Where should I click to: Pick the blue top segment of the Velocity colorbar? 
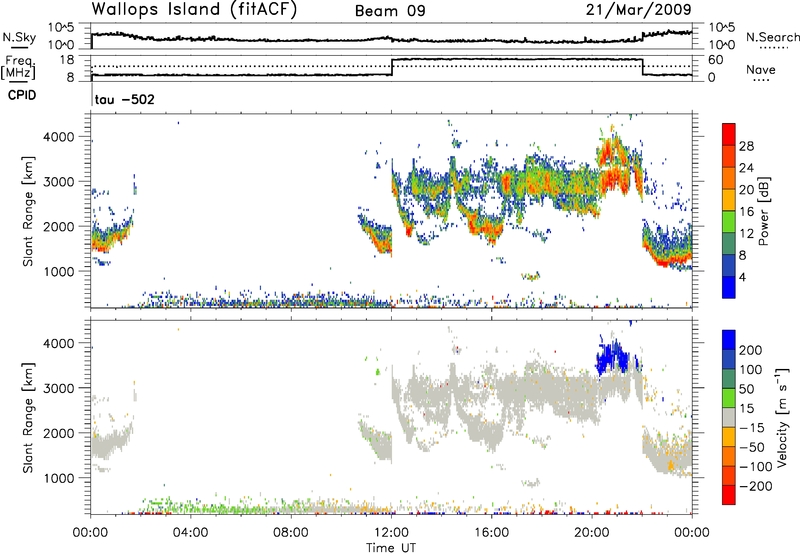[729, 339]
